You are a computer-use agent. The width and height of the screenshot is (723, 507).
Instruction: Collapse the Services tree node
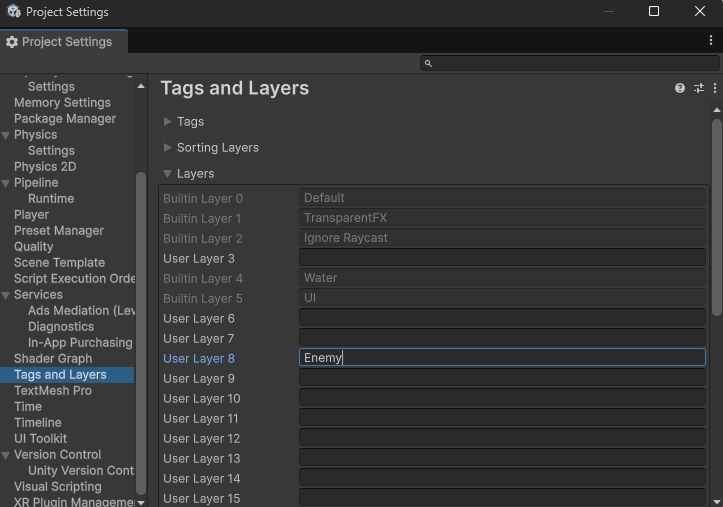click(6, 295)
